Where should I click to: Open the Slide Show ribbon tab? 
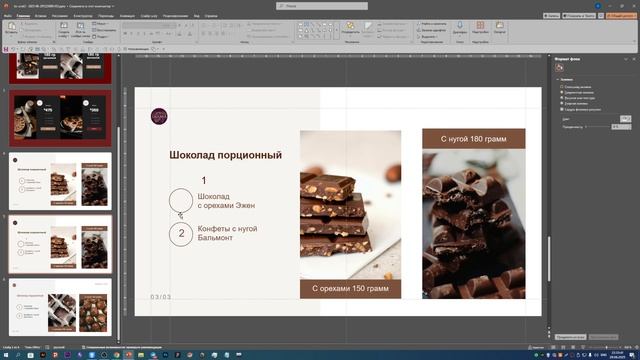tap(149, 16)
